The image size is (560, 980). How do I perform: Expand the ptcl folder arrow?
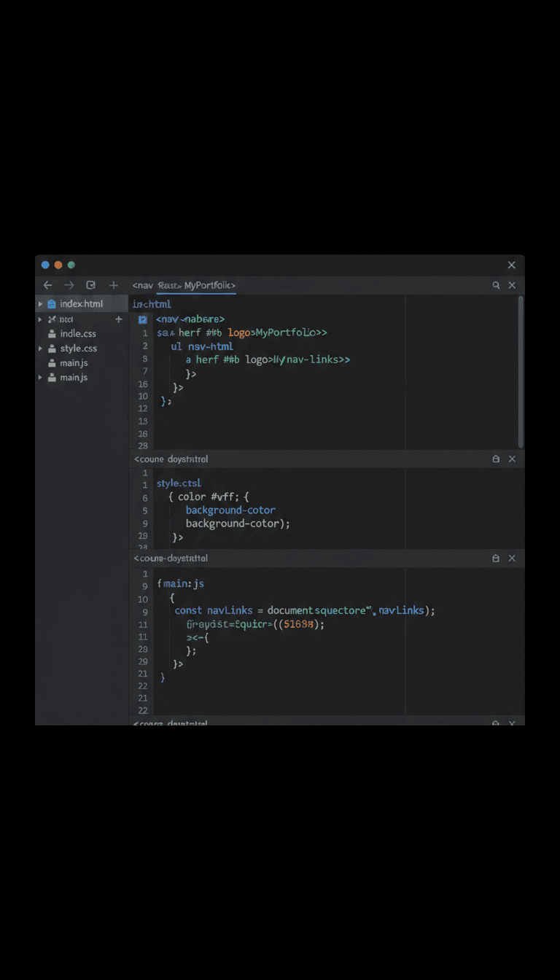pyautogui.click(x=40, y=319)
